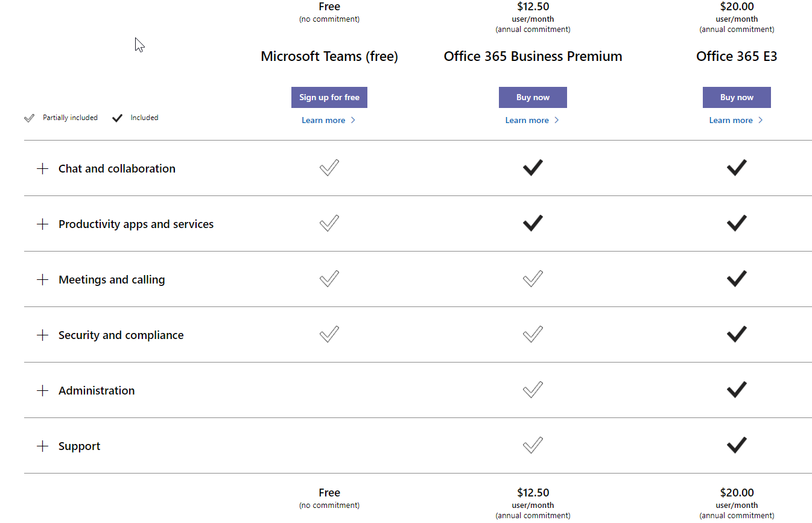This screenshot has height=523, width=812.
Task: Open Learn more under Office 365 E3
Action: (737, 121)
